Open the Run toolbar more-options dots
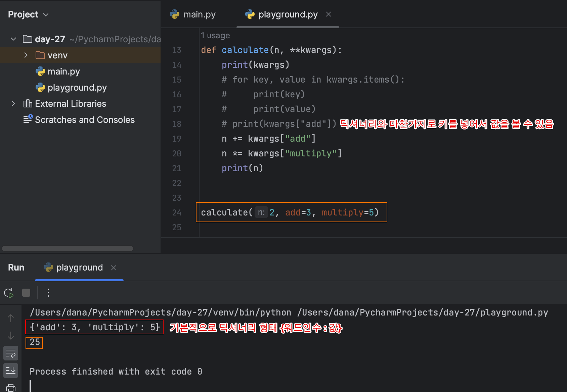The width and height of the screenshot is (567, 392). pyautogui.click(x=48, y=293)
